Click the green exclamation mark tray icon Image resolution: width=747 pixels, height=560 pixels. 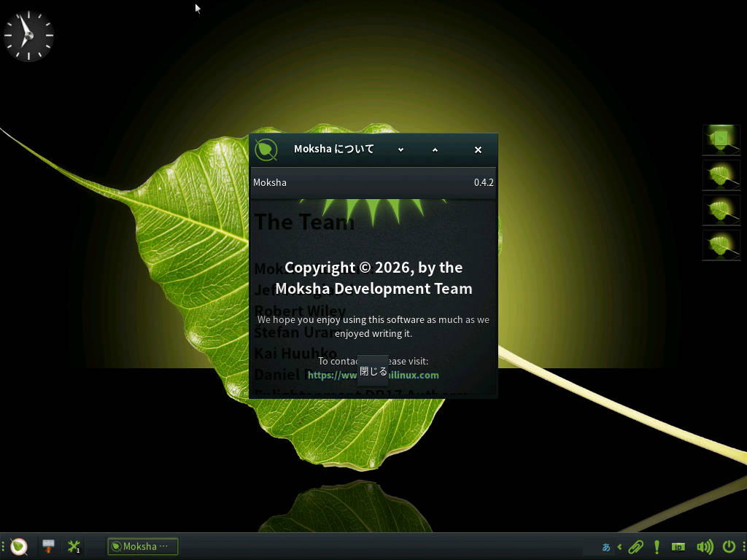[657, 546]
